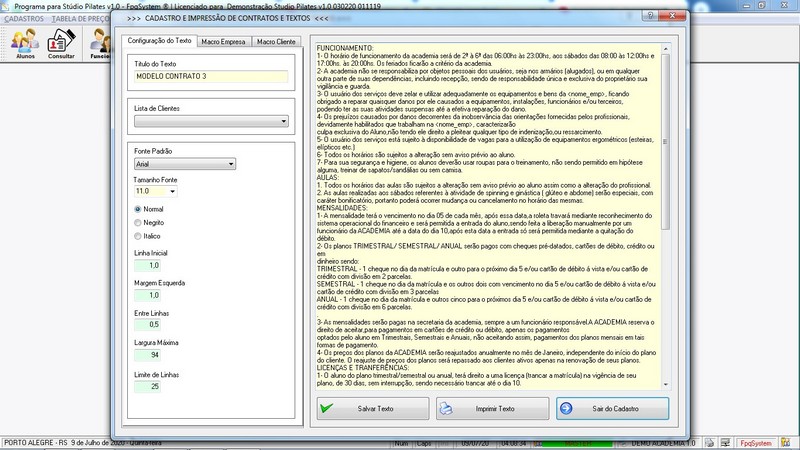Click inside the contract text editing area
800x450 pixels.
pyautogui.click(x=488, y=216)
